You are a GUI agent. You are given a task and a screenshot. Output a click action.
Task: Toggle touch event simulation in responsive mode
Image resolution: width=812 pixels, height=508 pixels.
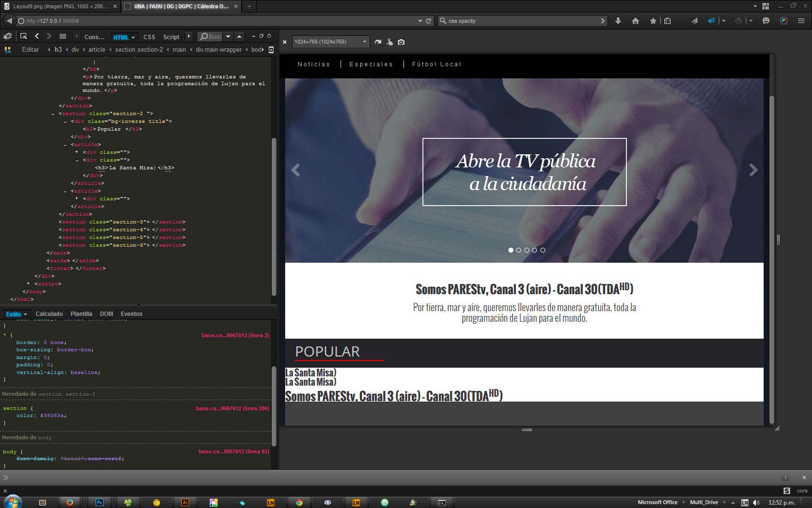coord(390,42)
